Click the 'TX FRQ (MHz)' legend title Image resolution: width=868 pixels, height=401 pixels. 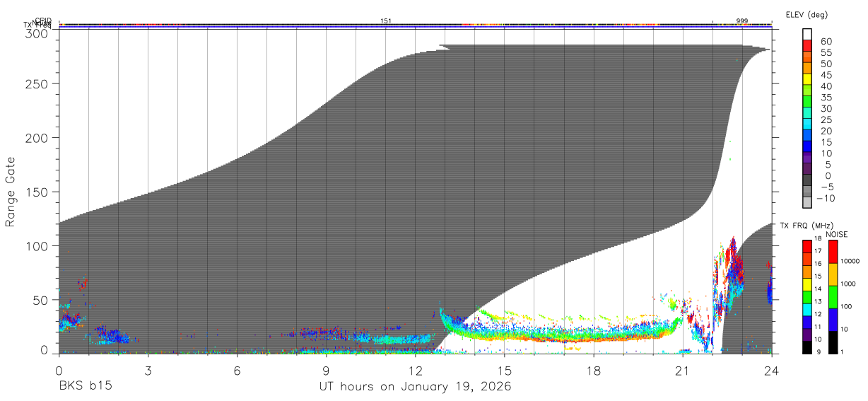pos(807,225)
